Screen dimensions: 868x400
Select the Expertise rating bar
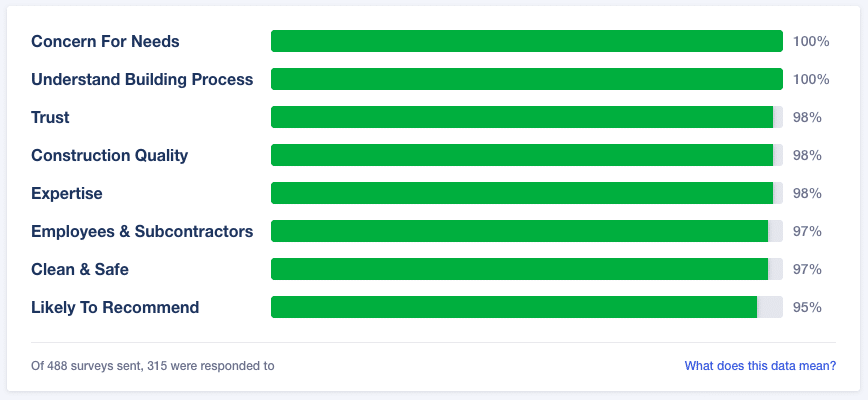[527, 193]
